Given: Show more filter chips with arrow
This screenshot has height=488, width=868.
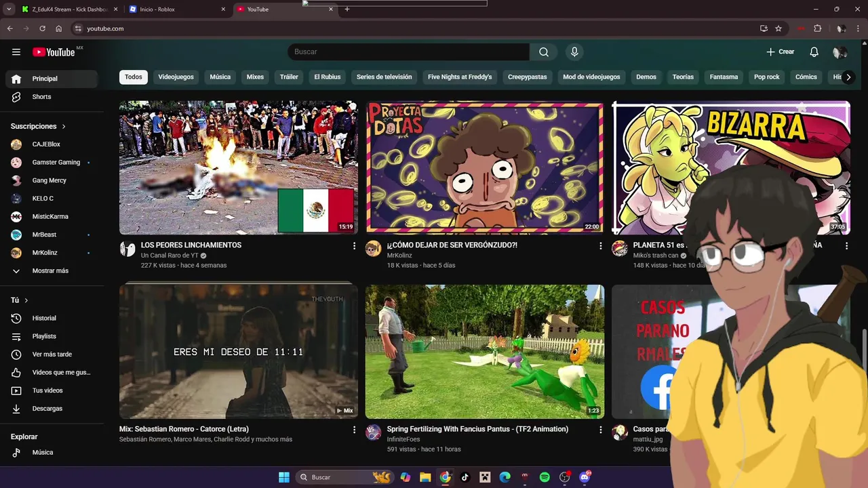Looking at the screenshot, I should [x=848, y=77].
